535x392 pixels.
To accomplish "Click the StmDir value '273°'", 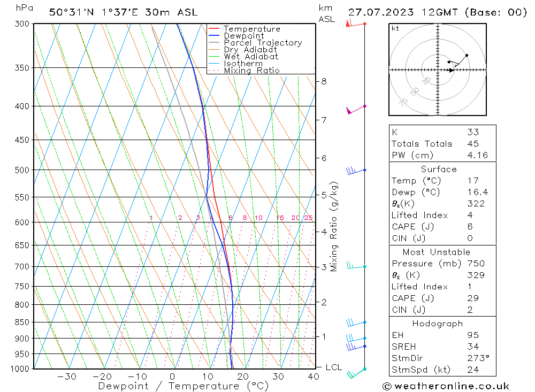I will coord(478,358).
